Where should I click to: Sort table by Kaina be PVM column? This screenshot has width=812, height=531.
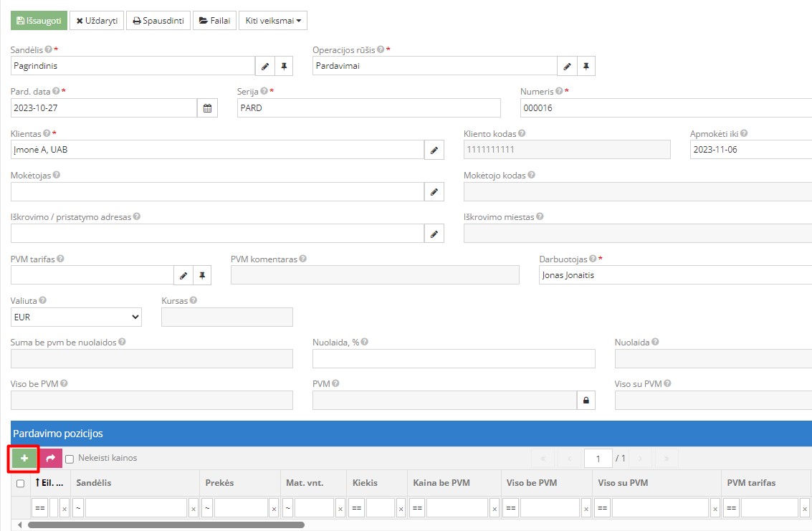pos(441,483)
